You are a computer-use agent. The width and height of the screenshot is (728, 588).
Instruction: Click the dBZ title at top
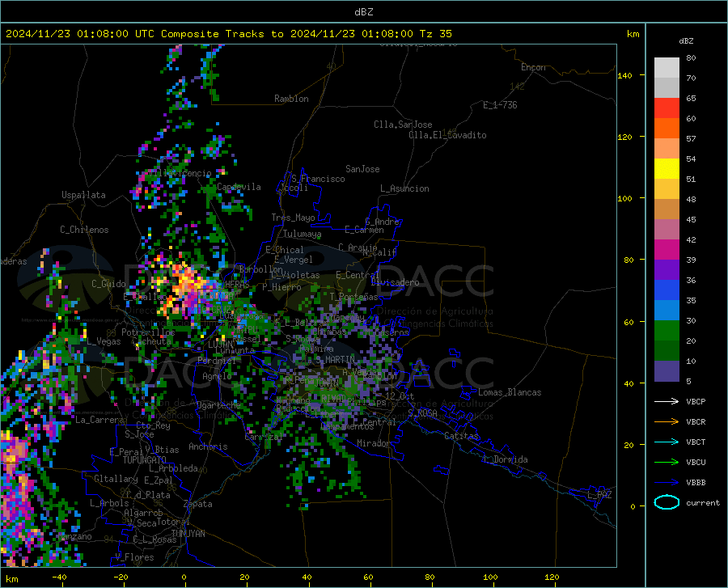[x=363, y=12]
